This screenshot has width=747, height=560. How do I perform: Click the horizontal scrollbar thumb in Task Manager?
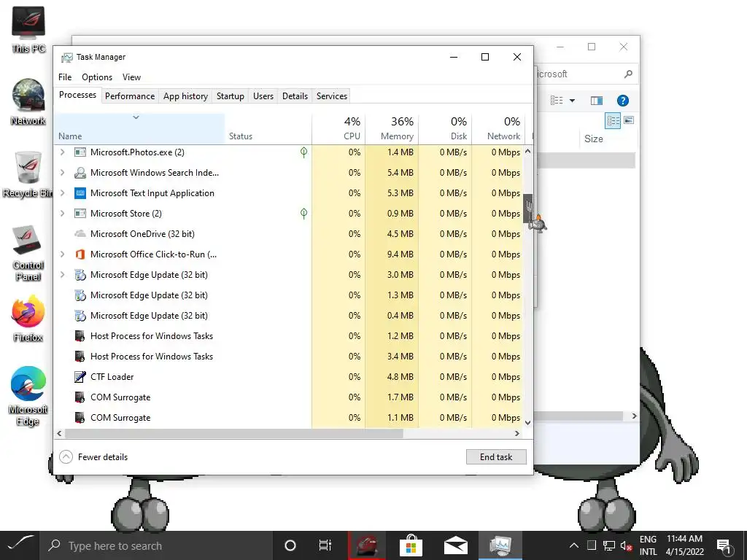(x=234, y=434)
